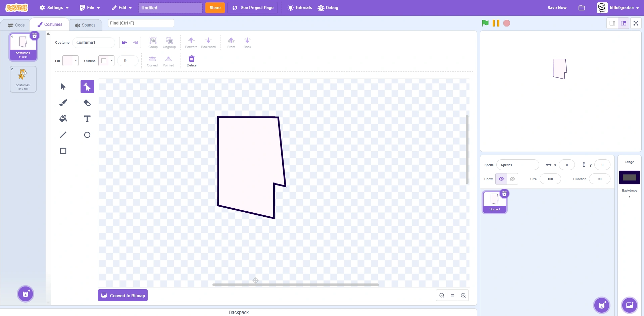The image size is (644, 316).
Task: Select the costume2 thumbnail
Action: click(23, 79)
